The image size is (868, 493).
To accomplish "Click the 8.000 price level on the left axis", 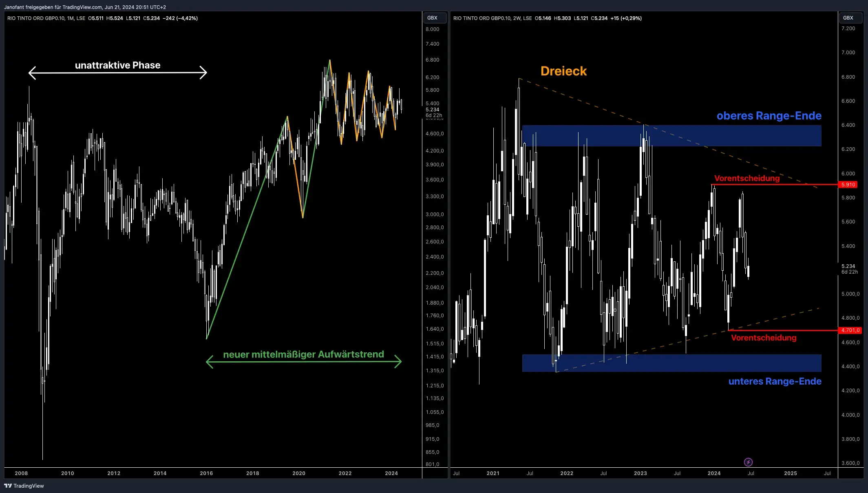I will 432,29.
